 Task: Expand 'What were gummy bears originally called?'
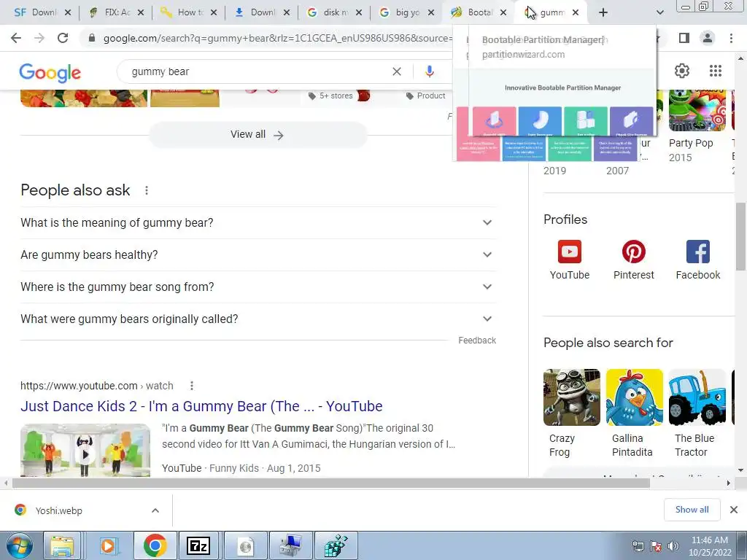pyautogui.click(x=258, y=319)
